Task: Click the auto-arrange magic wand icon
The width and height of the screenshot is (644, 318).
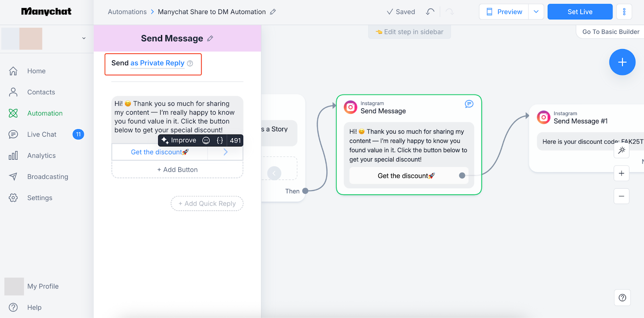Action: point(621,150)
